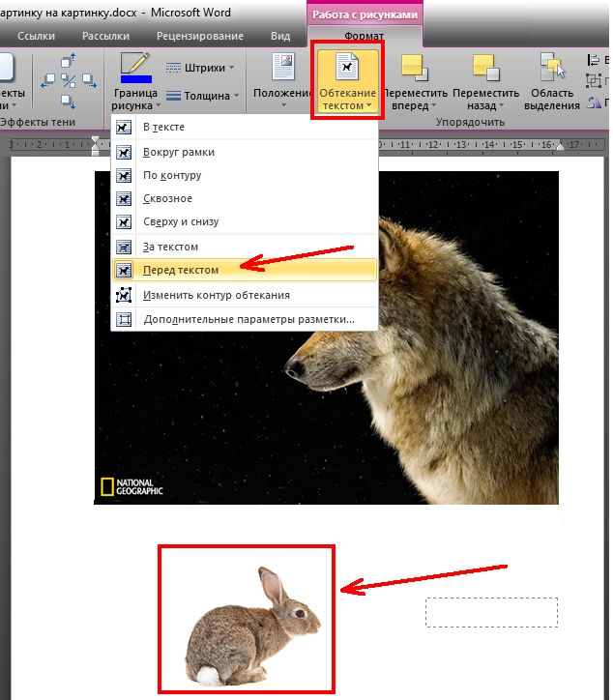Click the ruler's first line indent marker
This screenshot has height=700, width=613.
click(96, 140)
